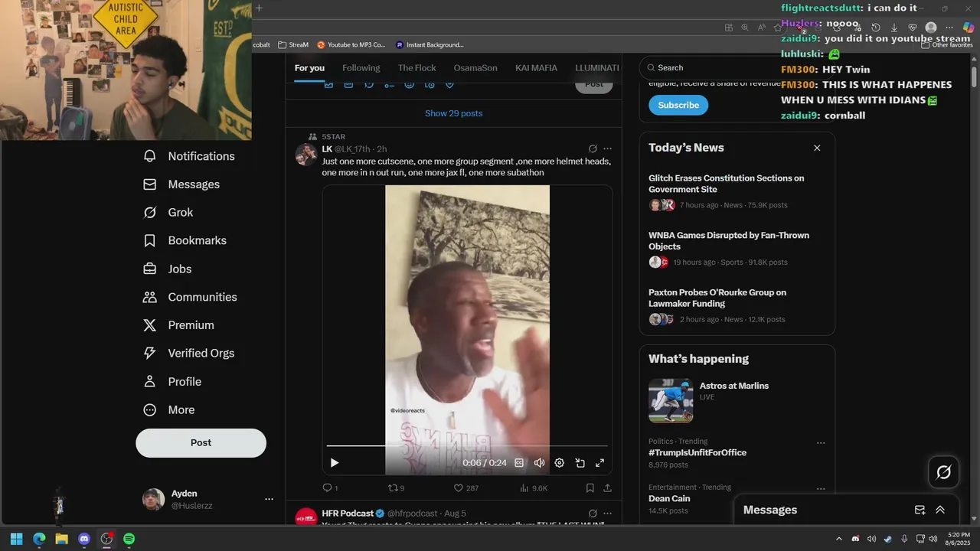Open Paxton Probes O'Rourke Group news story

click(x=717, y=298)
